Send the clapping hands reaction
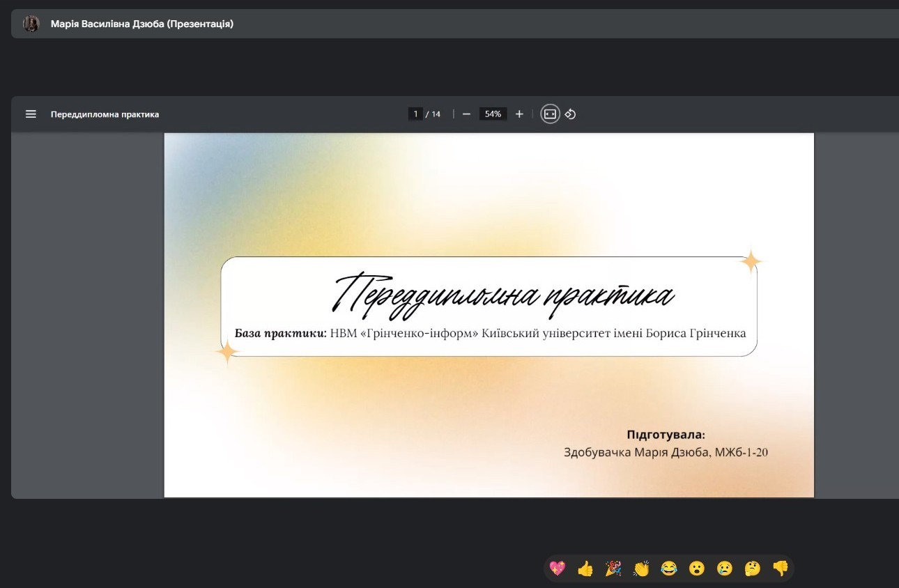The height and width of the screenshot is (588, 899). pos(641,568)
